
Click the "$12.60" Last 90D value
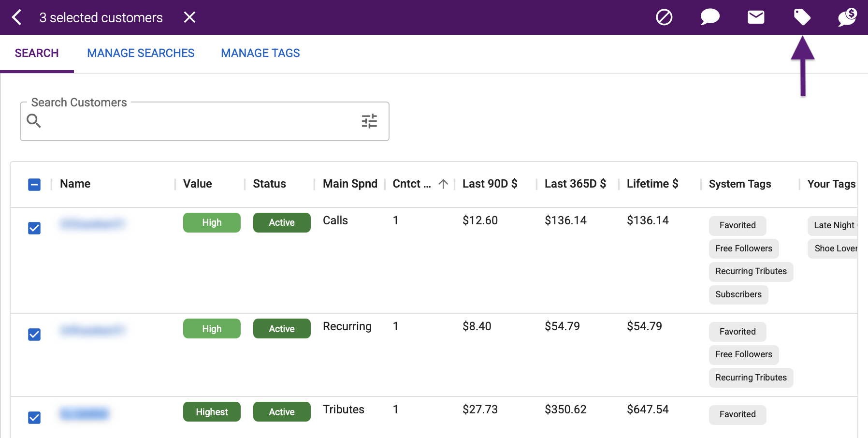point(480,220)
